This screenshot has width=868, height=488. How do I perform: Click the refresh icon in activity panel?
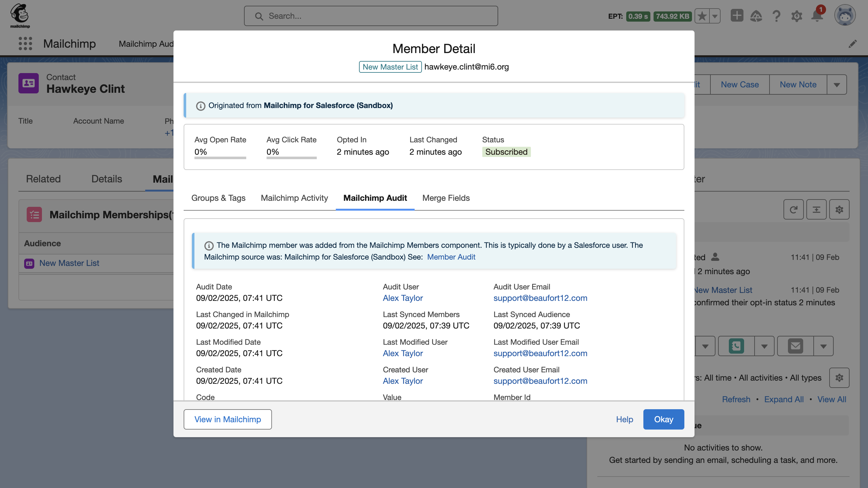click(794, 210)
